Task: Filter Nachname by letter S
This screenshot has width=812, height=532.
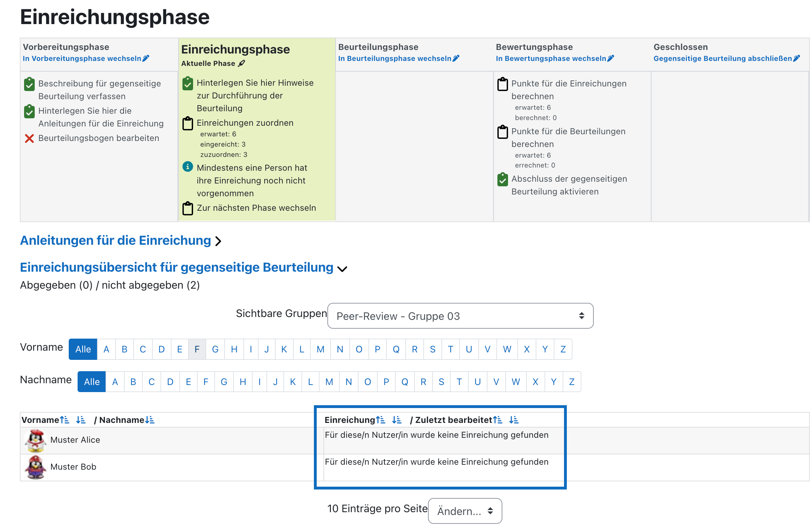Action: pyautogui.click(x=441, y=382)
